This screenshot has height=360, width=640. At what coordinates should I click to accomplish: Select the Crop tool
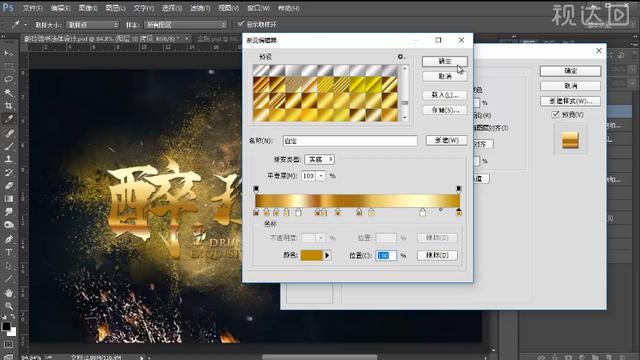8,106
